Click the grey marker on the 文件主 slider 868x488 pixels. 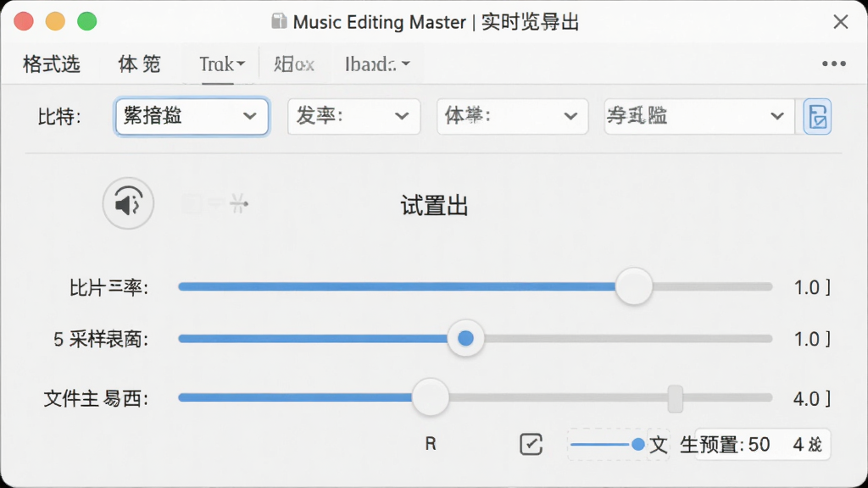click(676, 399)
